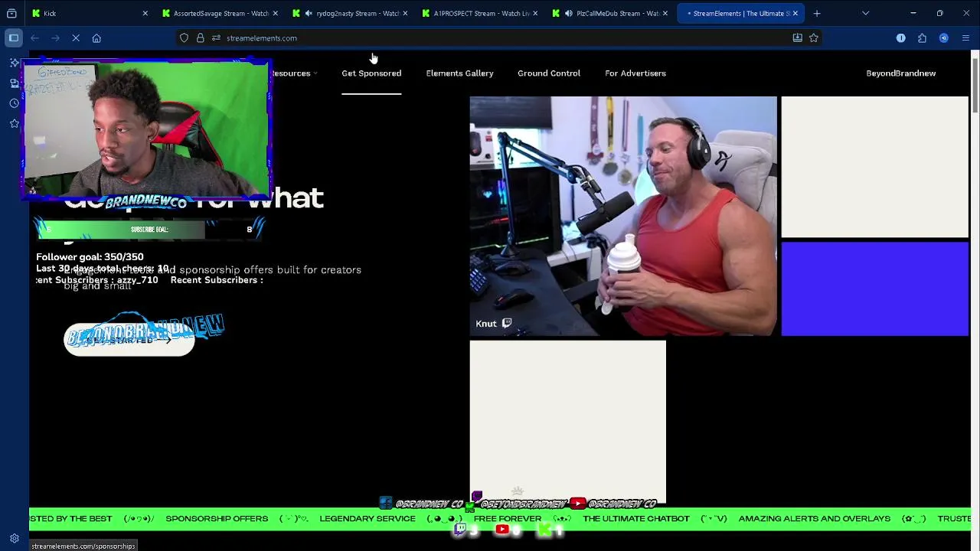Viewport: 980px width, 551px height.
Task: Switch to PlzCallMeDub Stream tab
Action: click(611, 13)
